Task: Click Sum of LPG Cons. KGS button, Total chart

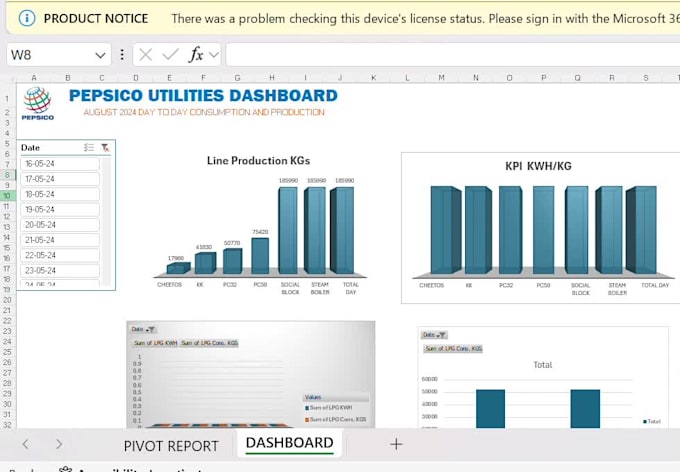Action: click(453, 348)
